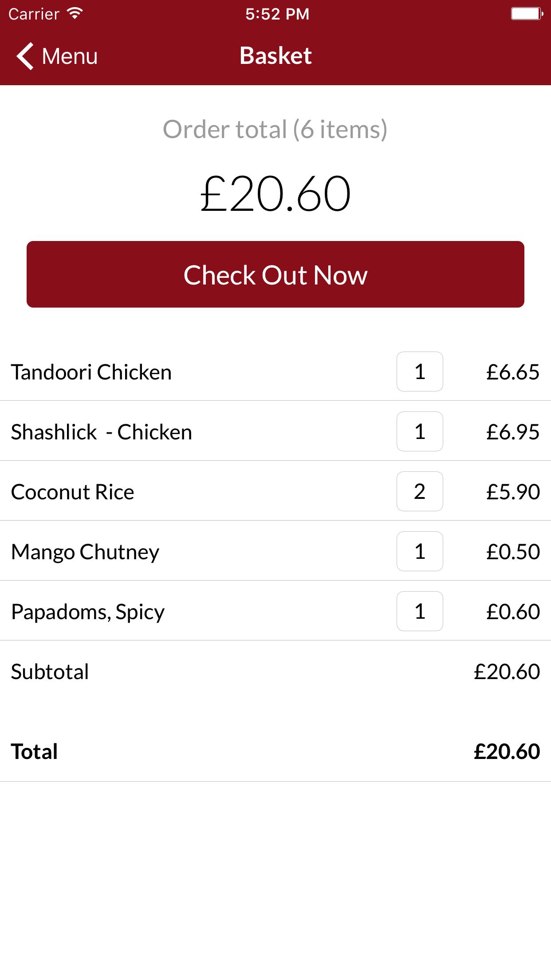Tap the Papadoms, Spicy quantity box
Screen dimensions: 551x980
coord(420,611)
